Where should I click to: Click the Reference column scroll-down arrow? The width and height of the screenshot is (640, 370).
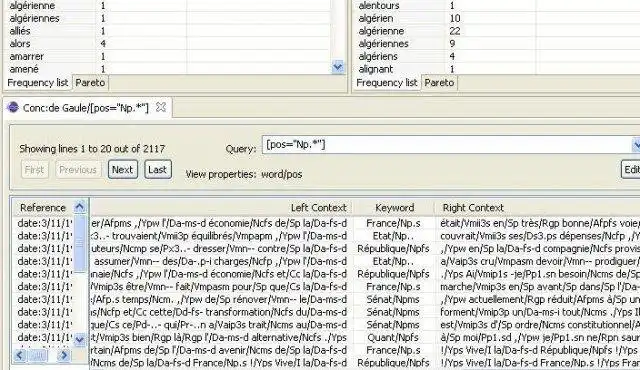tap(79, 339)
